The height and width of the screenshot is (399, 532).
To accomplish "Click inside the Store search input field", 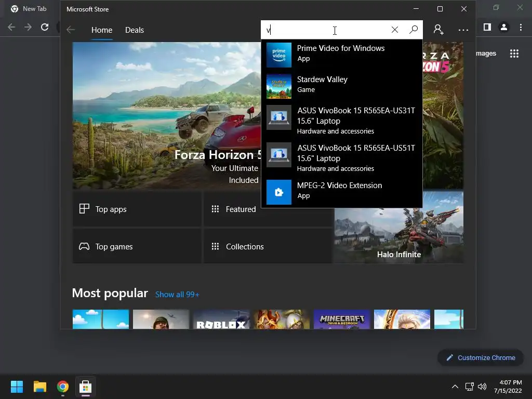I will [x=326, y=30].
